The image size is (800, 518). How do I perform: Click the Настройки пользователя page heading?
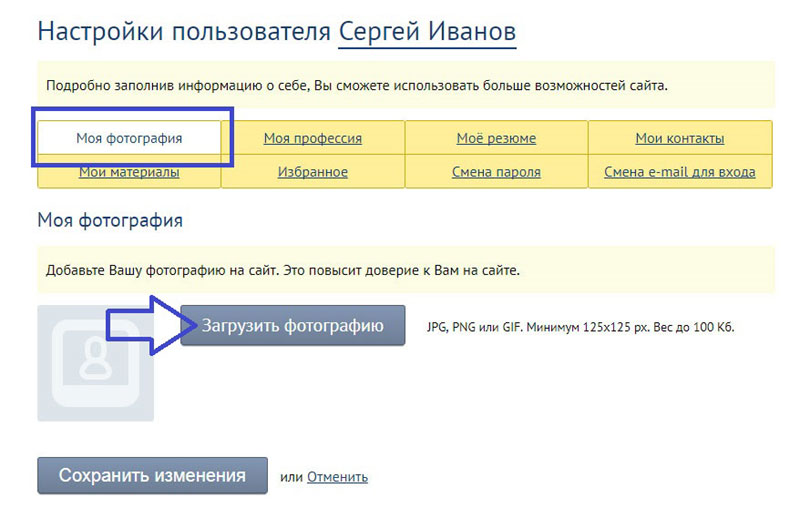pos(184,31)
